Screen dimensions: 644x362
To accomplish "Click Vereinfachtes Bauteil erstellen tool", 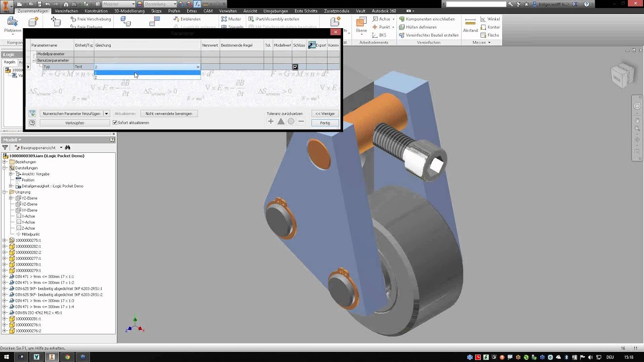I will 429,35.
